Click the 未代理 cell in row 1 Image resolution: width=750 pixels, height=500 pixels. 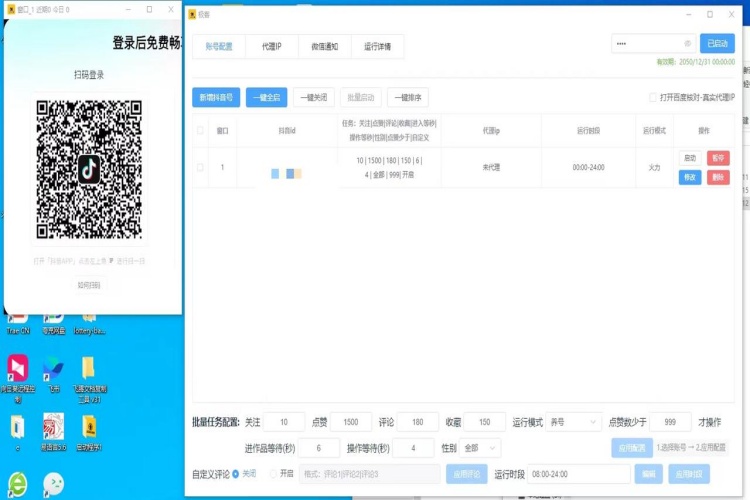491,167
